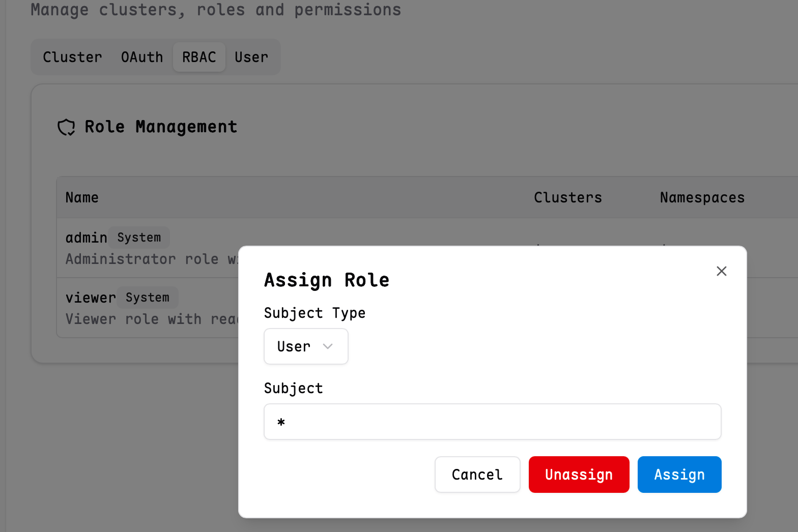798x532 pixels.
Task: Click the Clusters column header
Action: click(x=567, y=197)
